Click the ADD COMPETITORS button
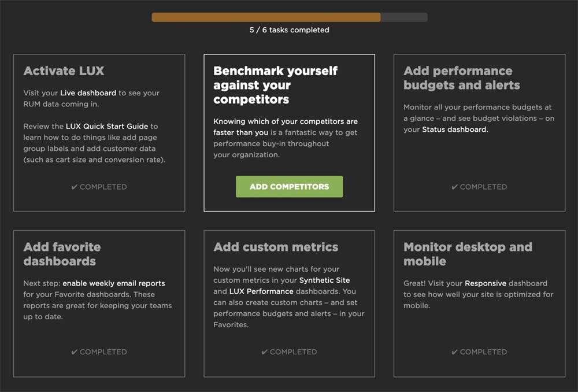578x392 pixels. pos(289,187)
